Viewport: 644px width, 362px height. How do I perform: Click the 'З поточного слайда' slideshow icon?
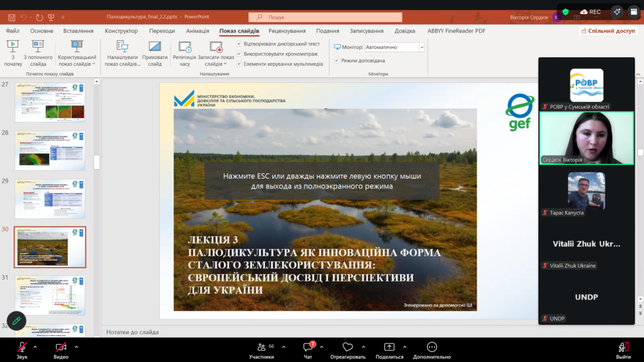coord(38,47)
